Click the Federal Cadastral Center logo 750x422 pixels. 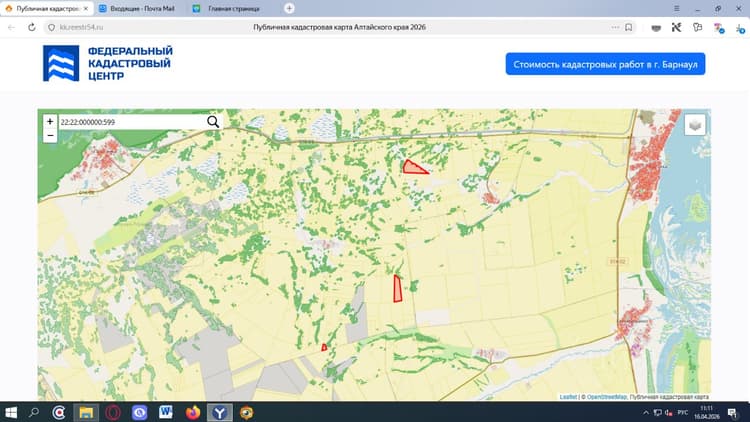(108, 64)
